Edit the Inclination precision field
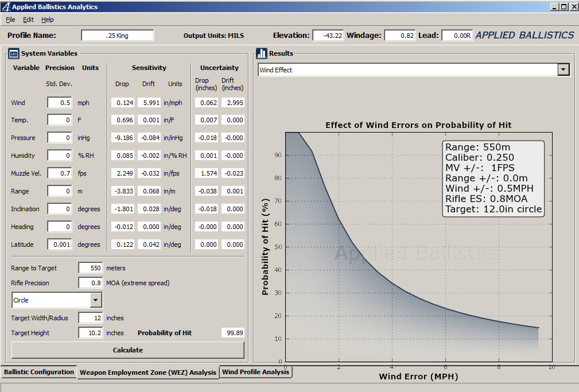Screen dimensions: 579x392 [60, 209]
